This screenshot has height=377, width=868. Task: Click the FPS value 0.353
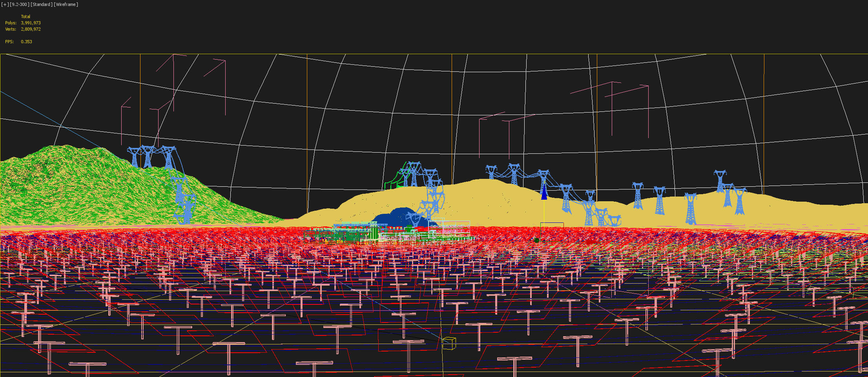coord(26,42)
